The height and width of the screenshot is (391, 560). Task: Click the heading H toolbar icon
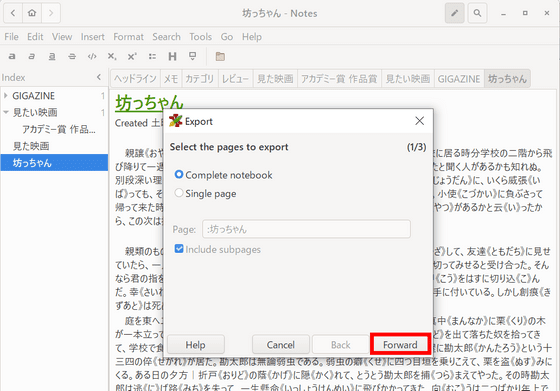pyautogui.click(x=172, y=56)
